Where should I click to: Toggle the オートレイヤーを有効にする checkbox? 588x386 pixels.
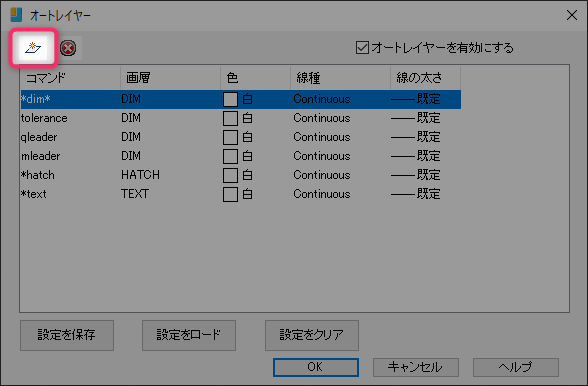coord(362,48)
